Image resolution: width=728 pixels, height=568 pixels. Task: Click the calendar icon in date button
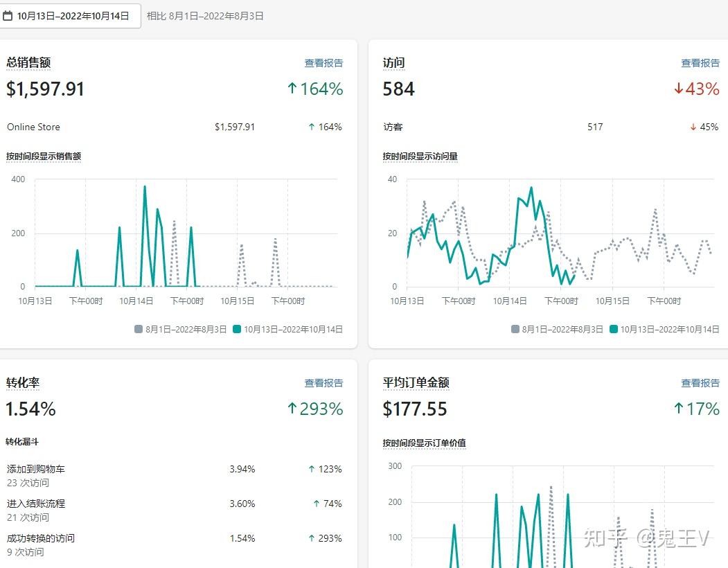(x=8, y=16)
